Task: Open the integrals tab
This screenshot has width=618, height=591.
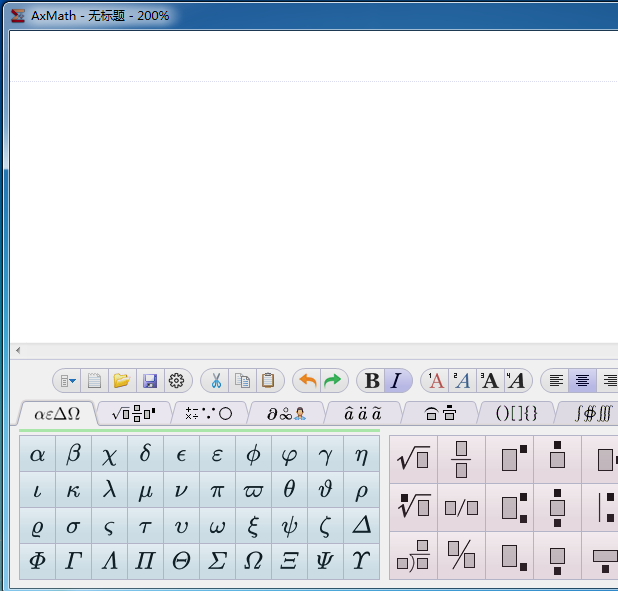Action: [591, 414]
